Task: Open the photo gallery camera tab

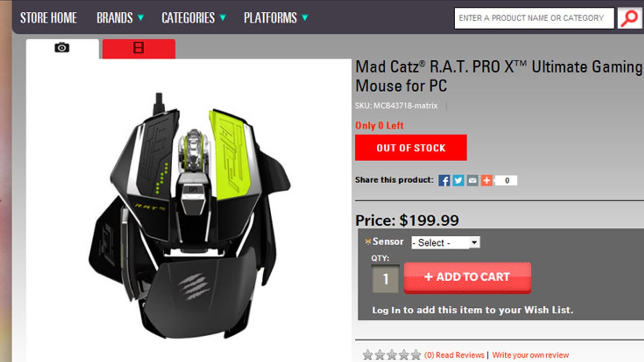Action: pos(62,48)
